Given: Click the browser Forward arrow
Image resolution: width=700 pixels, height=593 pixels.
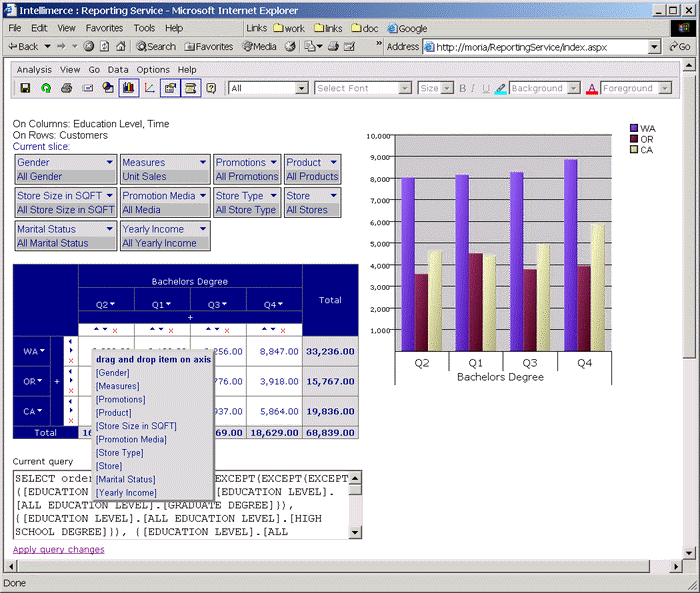Looking at the screenshot, I should [61, 46].
